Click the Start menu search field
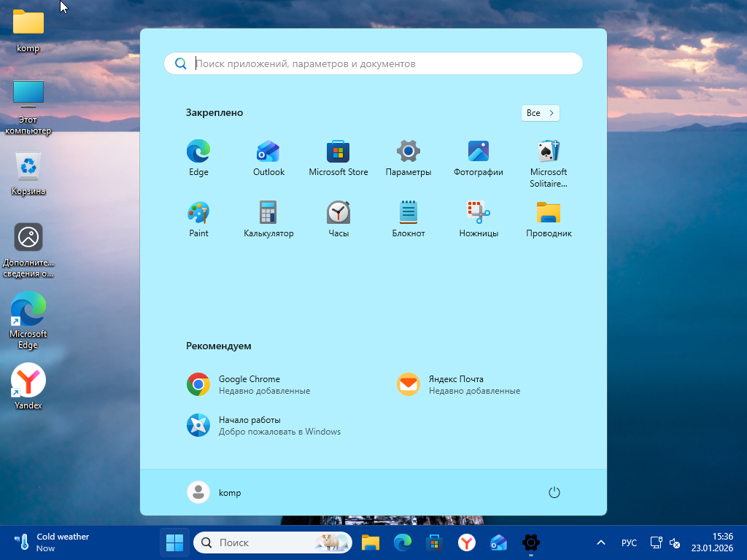Screen dimensions: 747x560 373,63
